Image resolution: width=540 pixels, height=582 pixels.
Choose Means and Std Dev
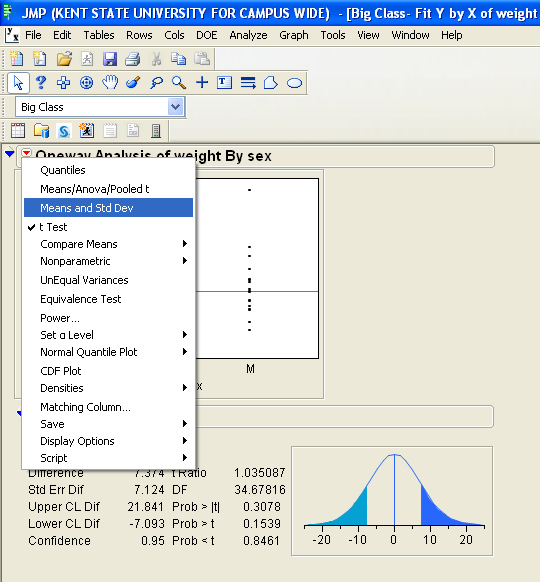tap(108, 207)
